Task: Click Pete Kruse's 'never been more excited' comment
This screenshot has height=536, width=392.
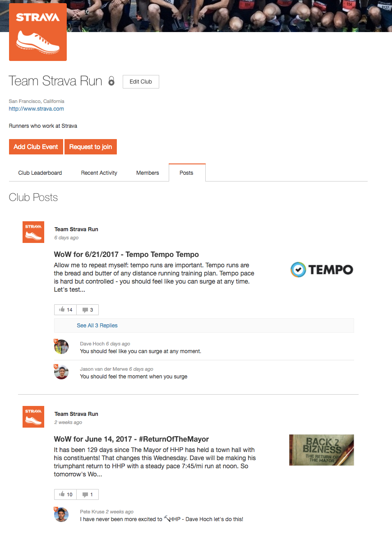Action: [x=161, y=519]
